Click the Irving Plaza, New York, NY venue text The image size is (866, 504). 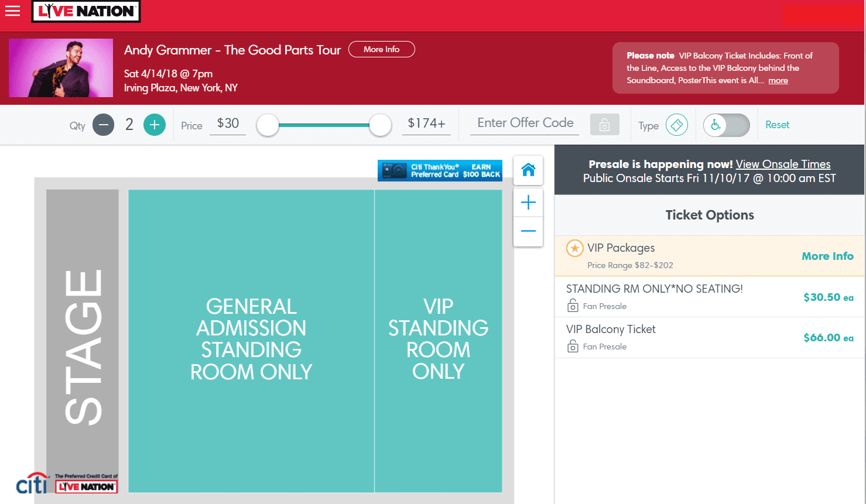coord(181,88)
